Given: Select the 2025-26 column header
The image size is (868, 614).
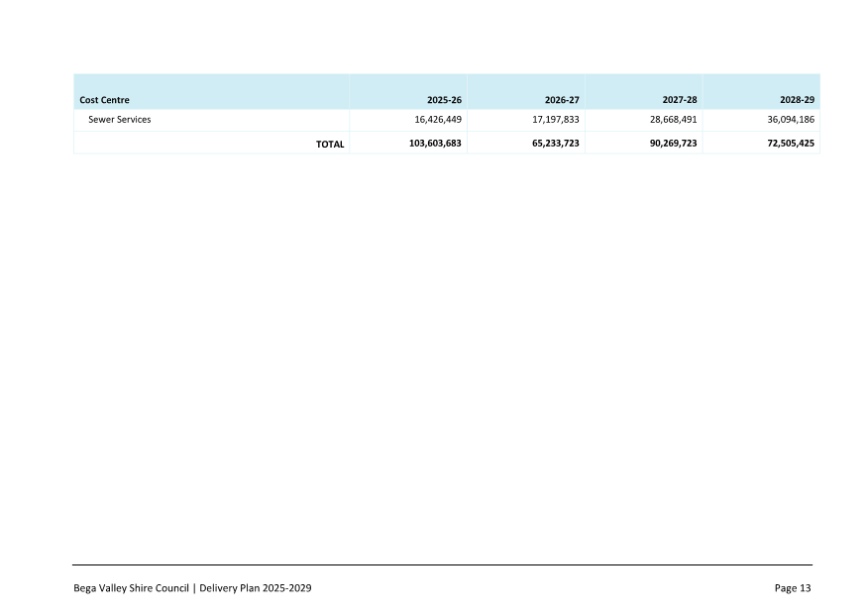Looking at the screenshot, I should click(x=442, y=100).
